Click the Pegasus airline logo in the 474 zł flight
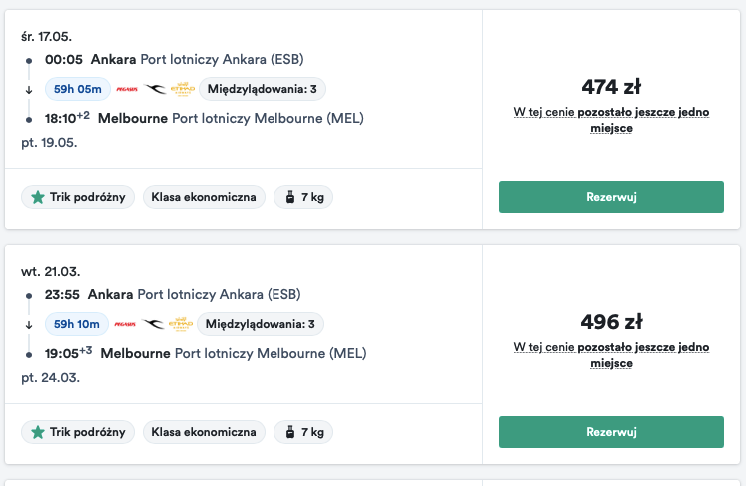 (127, 89)
